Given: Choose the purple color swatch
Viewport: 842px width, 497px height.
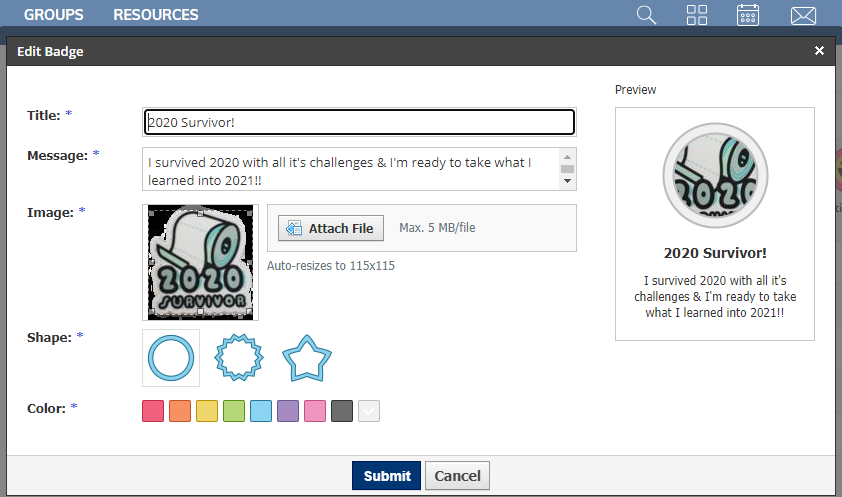Looking at the screenshot, I should coord(288,411).
